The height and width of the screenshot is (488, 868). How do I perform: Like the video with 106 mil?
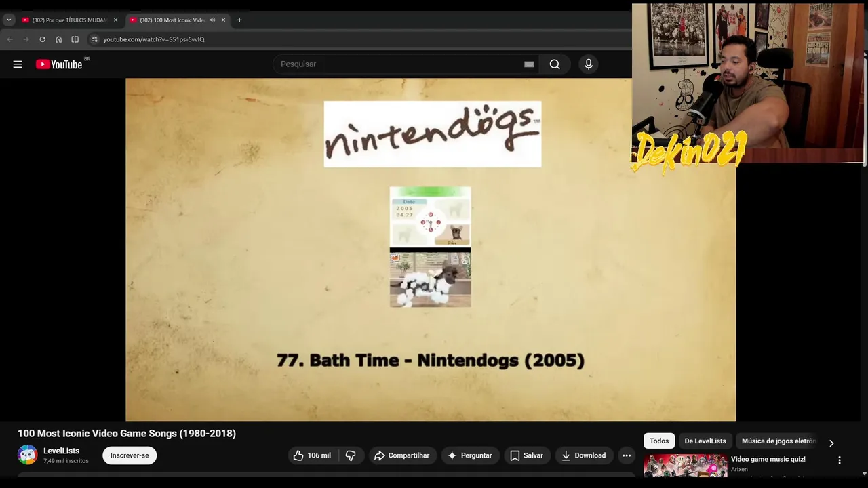[312, 455]
